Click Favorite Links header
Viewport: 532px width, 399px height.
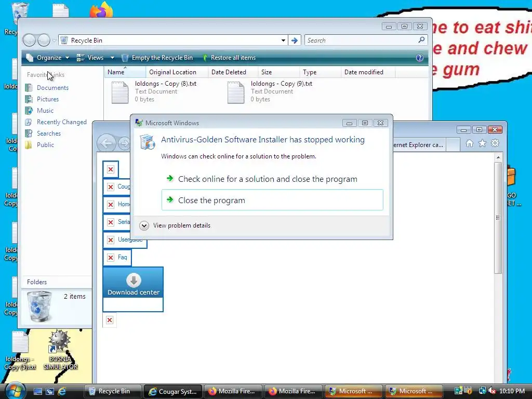46,75
